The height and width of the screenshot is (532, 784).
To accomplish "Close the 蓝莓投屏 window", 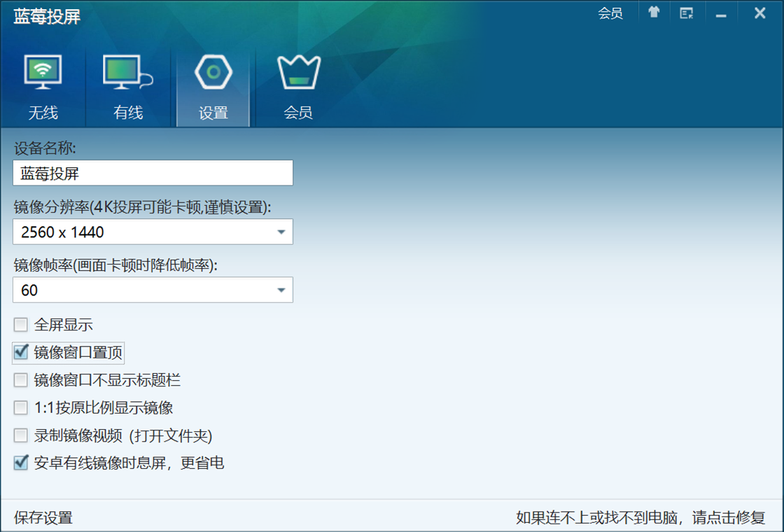I will tap(759, 13).
